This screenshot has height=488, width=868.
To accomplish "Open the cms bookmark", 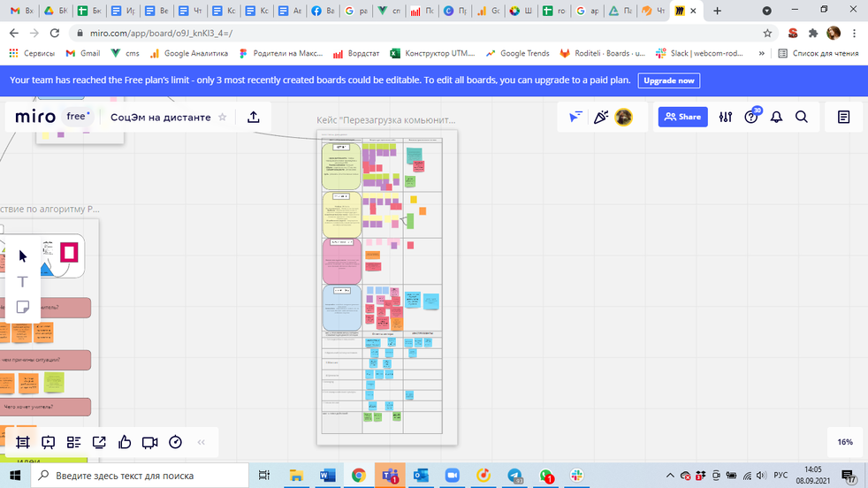I will 126,53.
